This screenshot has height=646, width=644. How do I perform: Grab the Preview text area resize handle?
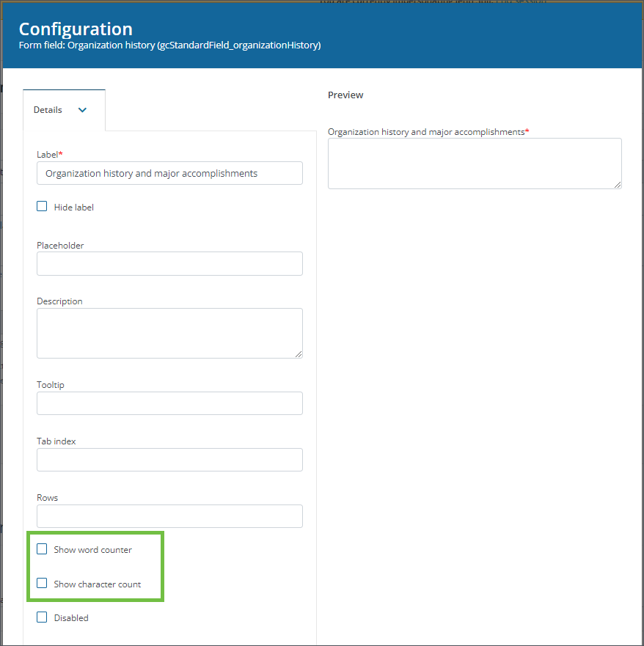(x=618, y=185)
